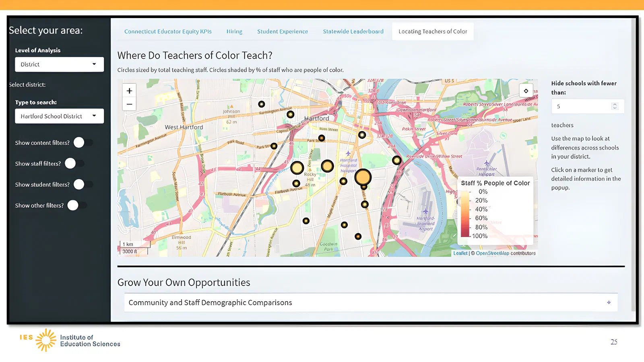Screen dimensions: 644x362
Task: Enable Show other filters switch
Action: [77, 205]
